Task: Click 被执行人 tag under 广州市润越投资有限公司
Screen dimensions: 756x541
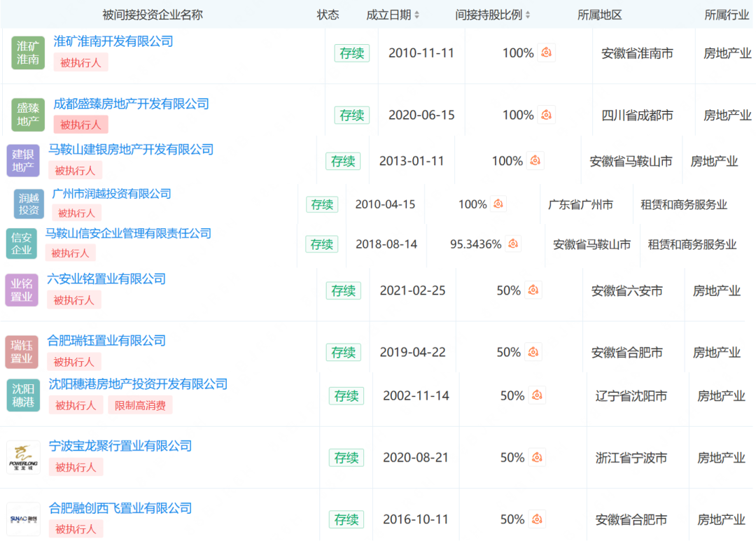Action: click(x=76, y=213)
